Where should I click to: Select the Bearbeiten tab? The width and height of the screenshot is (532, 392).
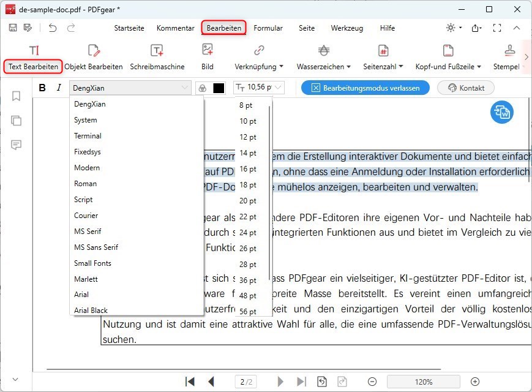pyautogui.click(x=224, y=28)
